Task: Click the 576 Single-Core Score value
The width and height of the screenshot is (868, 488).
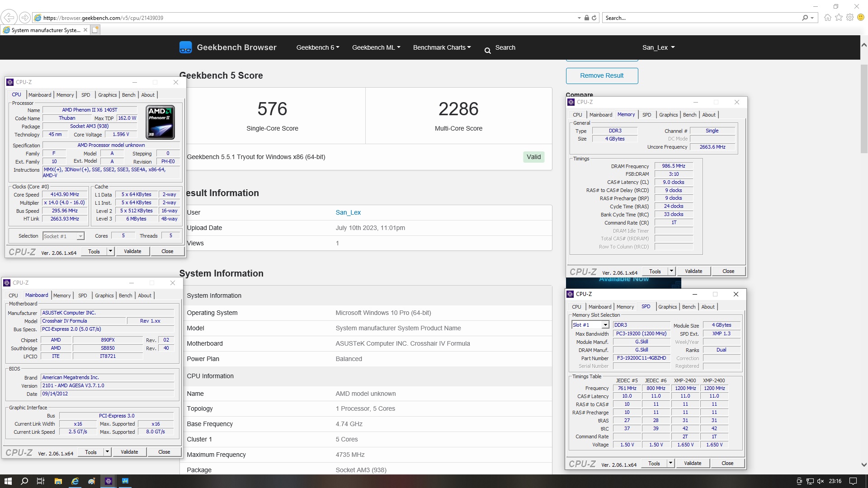Action: click(x=272, y=109)
